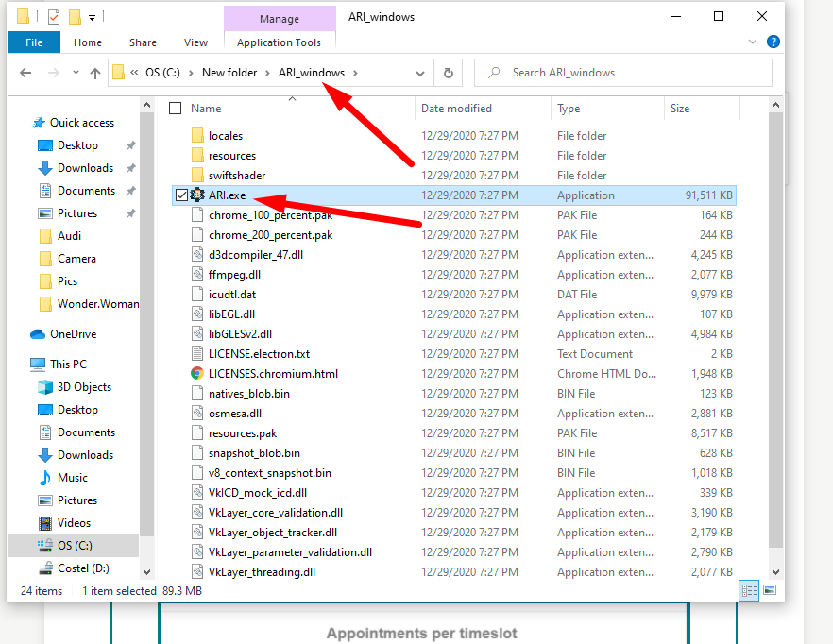Switch to Details view layout icon
Viewport: 833px width, 644px height.
pos(749,590)
